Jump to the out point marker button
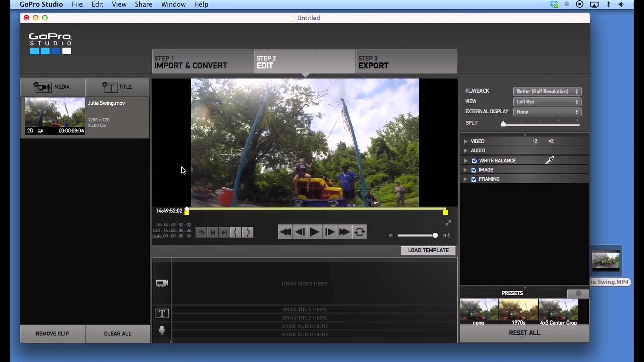The width and height of the screenshot is (644, 362). [224, 232]
